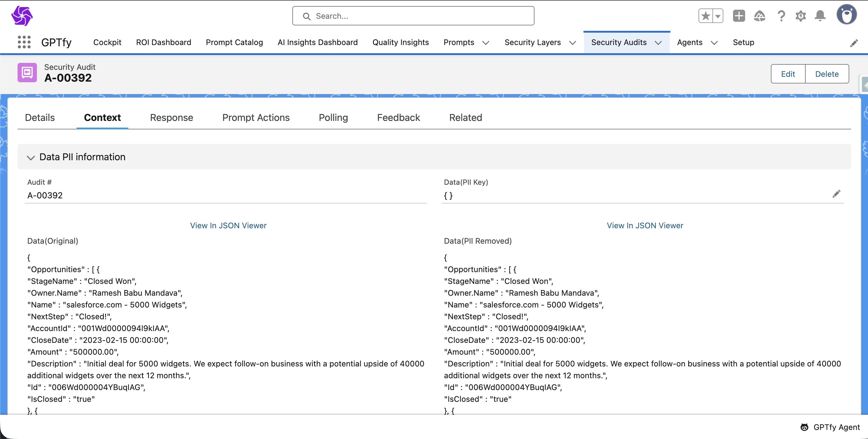
Task: Click the user avatar profile icon
Action: coord(847,15)
